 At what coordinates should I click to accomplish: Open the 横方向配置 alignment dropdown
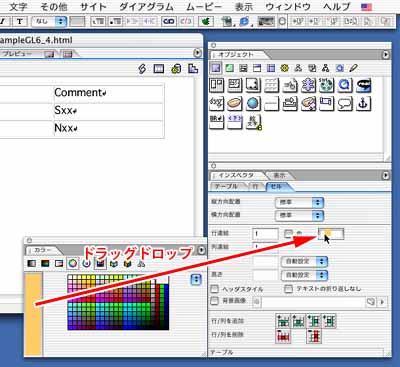299,216
